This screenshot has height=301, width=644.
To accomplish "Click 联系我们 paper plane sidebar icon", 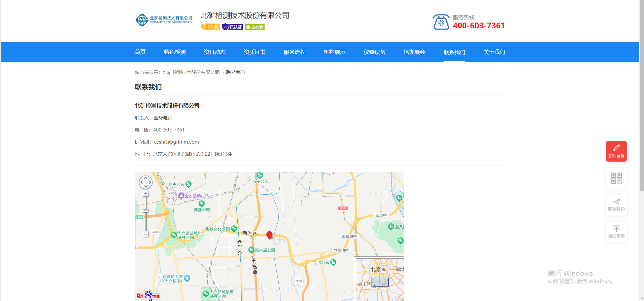I will (x=616, y=205).
